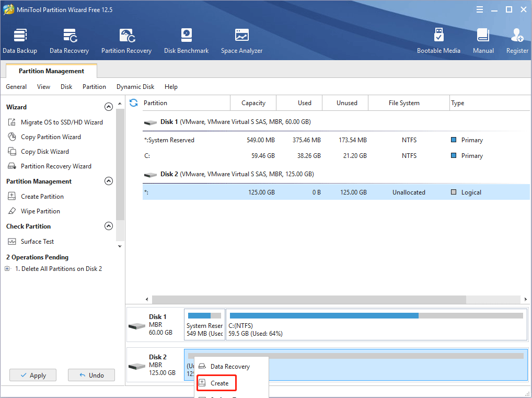Open the Partition Recovery tool
This screenshot has height=398, width=532.
coord(126,41)
